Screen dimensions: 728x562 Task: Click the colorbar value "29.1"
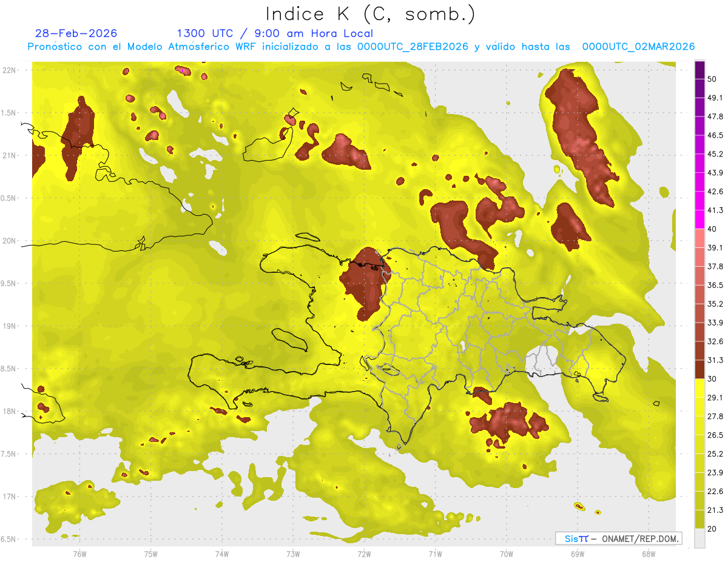[715, 398]
